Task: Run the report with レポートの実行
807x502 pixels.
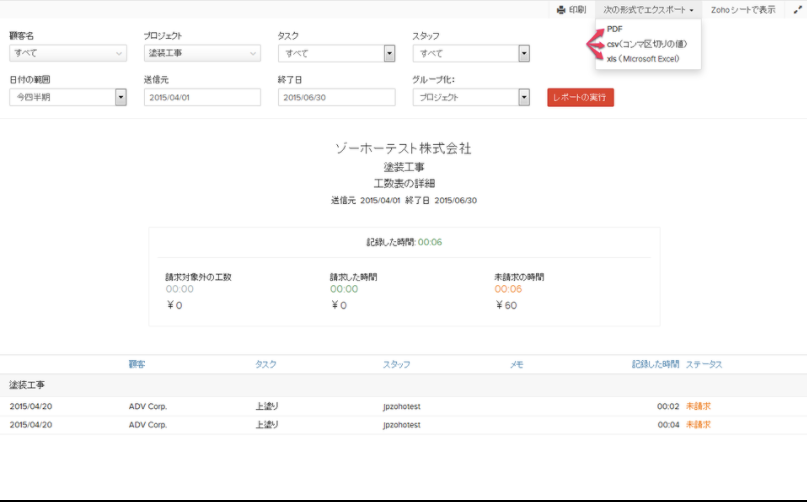Action: pyautogui.click(x=580, y=98)
